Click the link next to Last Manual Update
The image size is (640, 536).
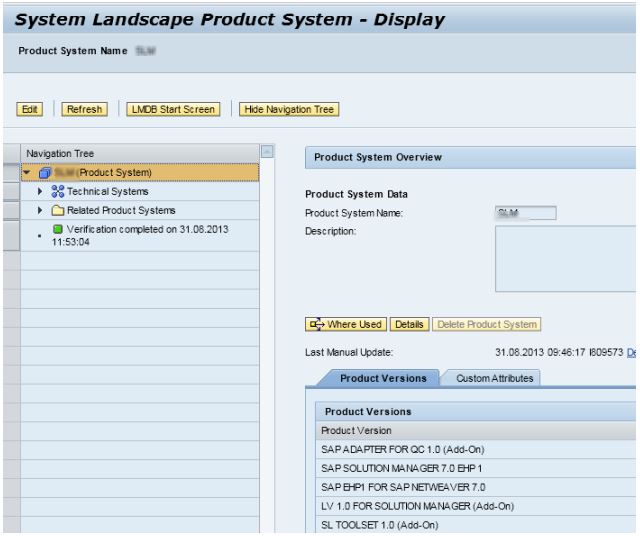pos(631,352)
